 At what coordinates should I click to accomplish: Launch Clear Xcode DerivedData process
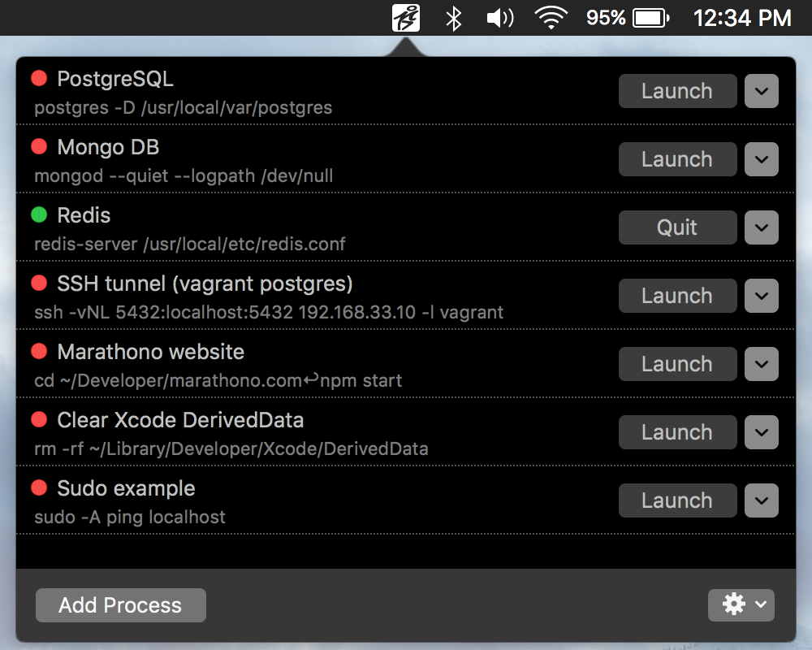tap(677, 432)
